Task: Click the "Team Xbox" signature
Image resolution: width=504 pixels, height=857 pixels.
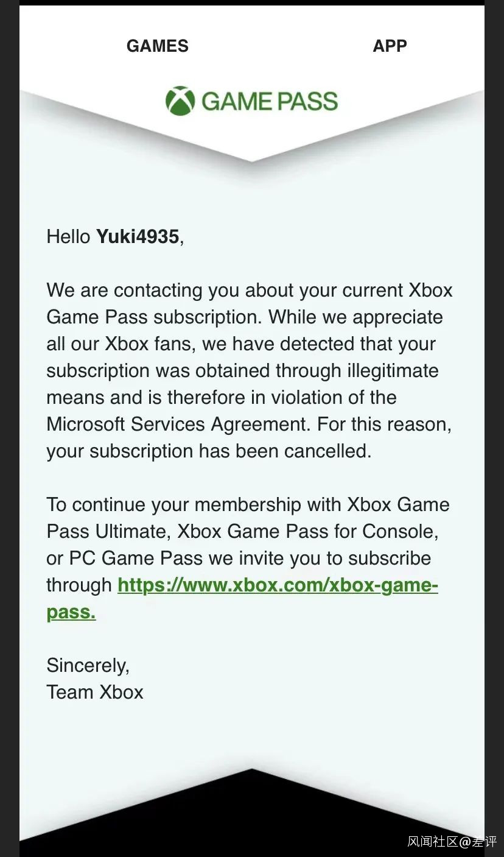Action: 95,692
